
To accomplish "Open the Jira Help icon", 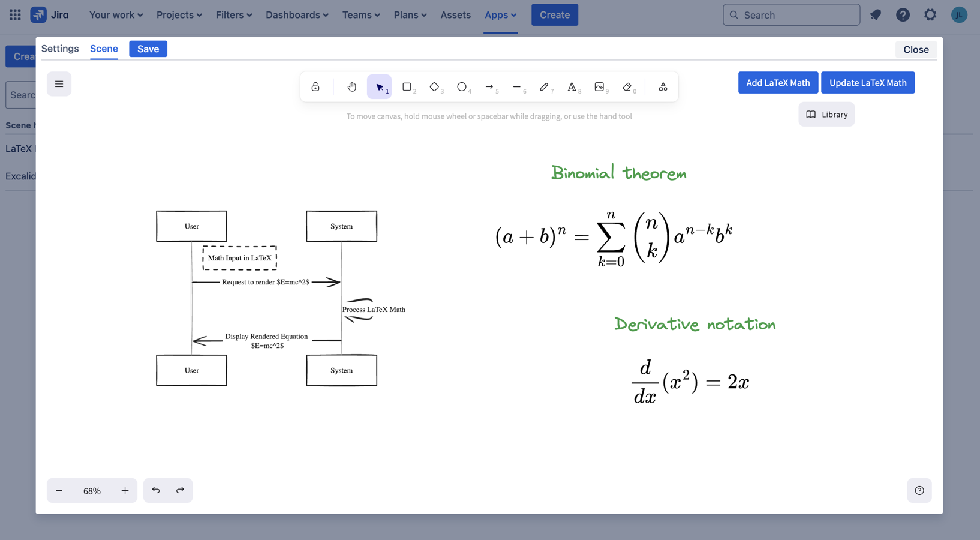I will [x=903, y=15].
